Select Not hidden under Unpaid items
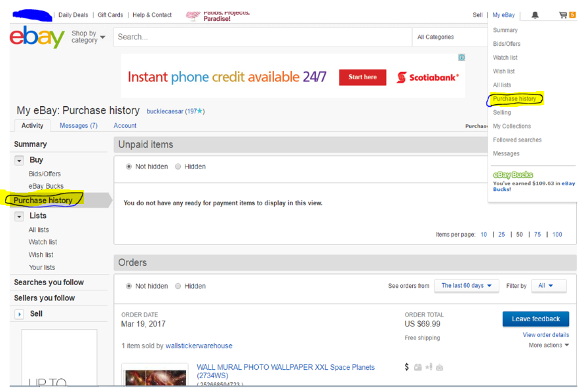The height and width of the screenshot is (392, 580). 128,167
